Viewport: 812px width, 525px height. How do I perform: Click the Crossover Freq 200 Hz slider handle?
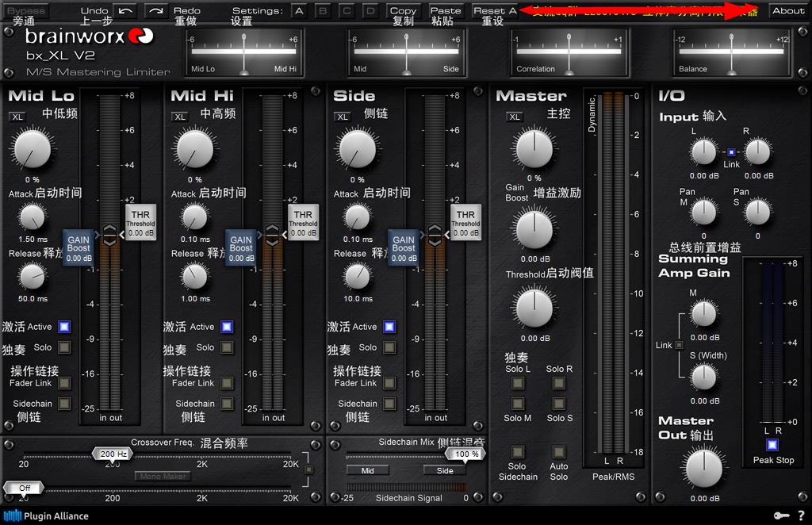pos(113,454)
